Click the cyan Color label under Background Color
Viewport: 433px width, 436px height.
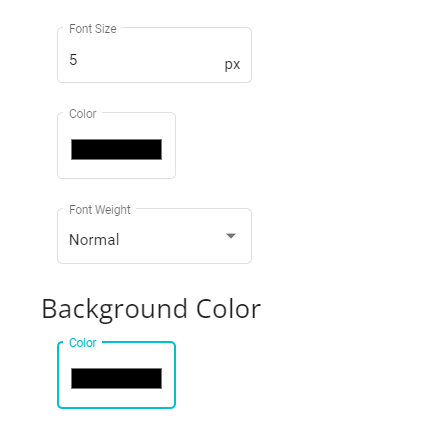(x=83, y=343)
